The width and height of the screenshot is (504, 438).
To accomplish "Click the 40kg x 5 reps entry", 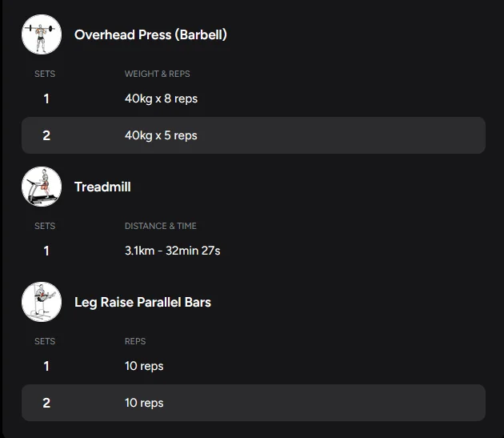I will 161,135.
